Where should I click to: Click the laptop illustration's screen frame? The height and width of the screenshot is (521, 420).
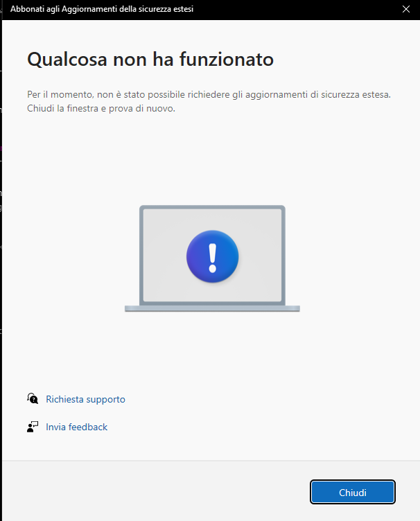pos(212,255)
